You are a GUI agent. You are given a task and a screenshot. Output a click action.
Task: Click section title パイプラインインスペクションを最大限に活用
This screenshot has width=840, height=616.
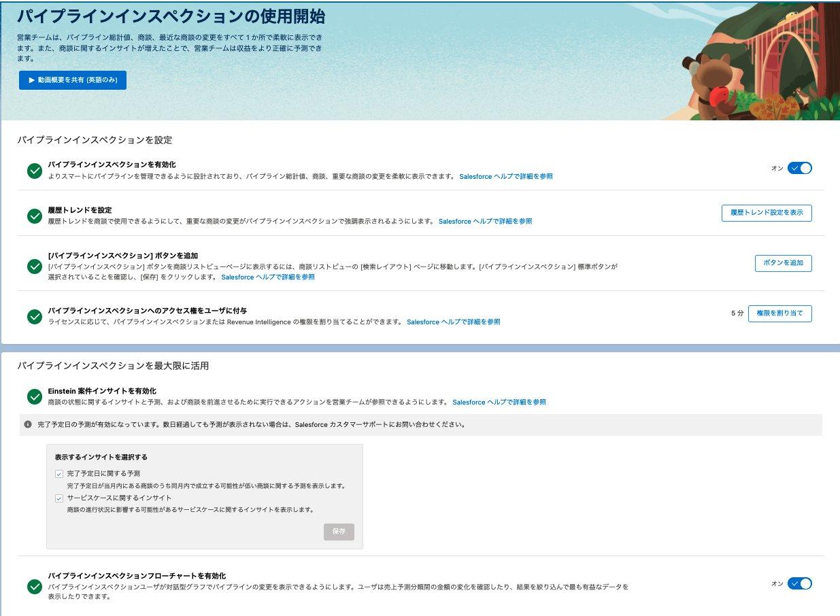(x=113, y=366)
